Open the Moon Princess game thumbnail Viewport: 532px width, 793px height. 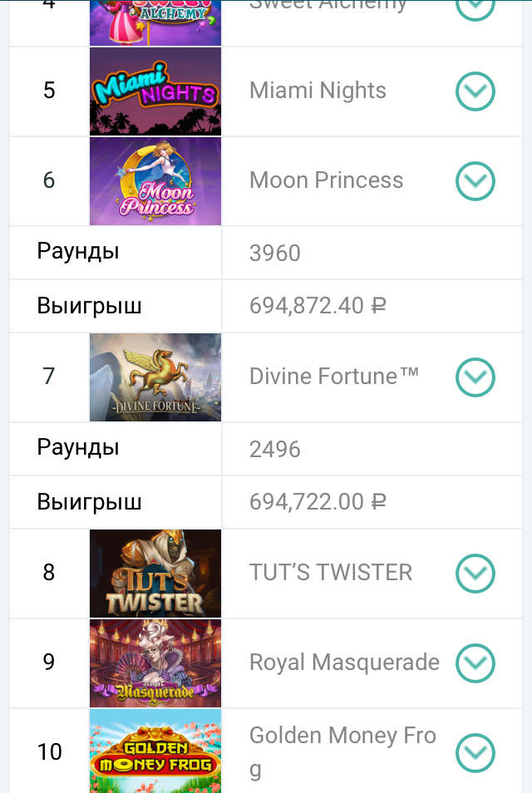155,181
